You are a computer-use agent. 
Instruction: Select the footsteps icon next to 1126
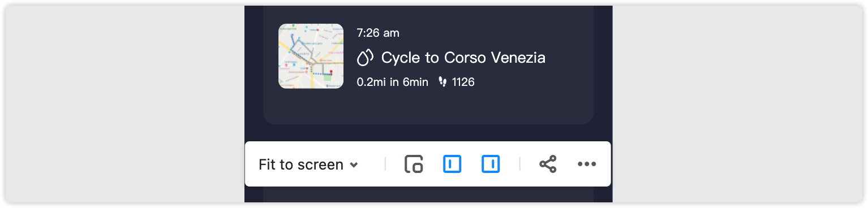tap(442, 83)
